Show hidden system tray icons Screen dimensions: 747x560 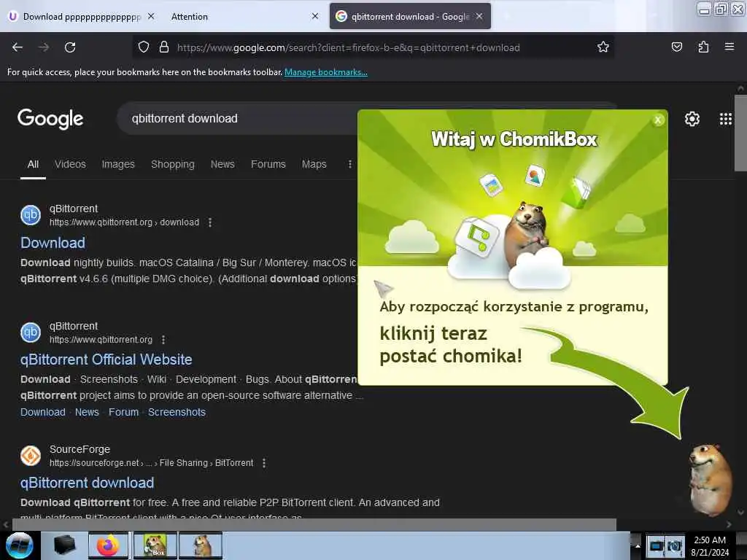[638, 546]
